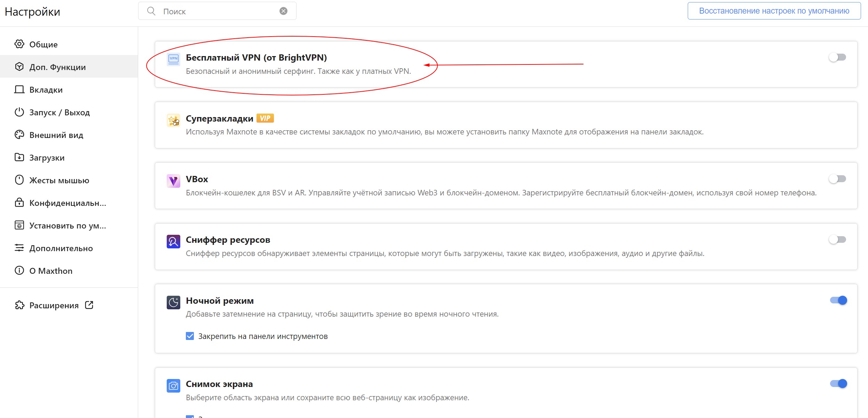The image size is (868, 418).
Task: Turn on the VBox toggle
Action: (x=837, y=179)
